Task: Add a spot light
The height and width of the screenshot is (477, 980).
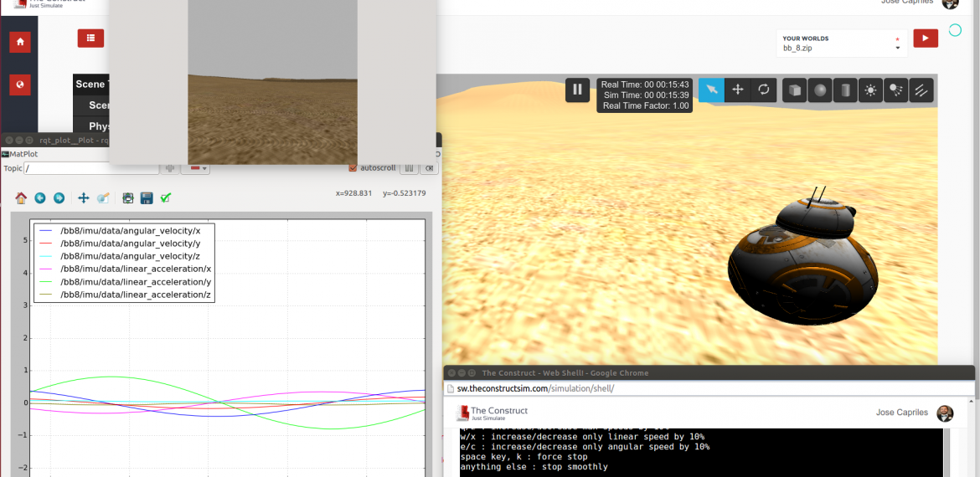Action: click(895, 90)
